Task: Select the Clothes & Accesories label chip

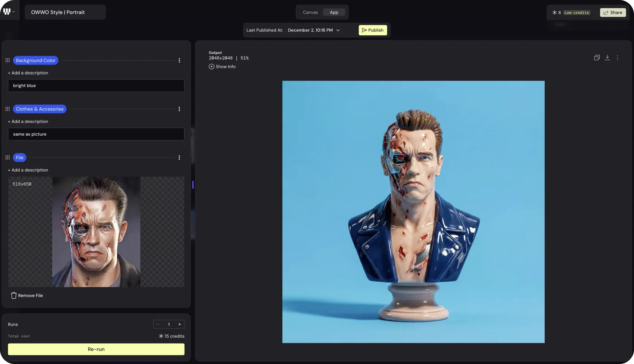Action: tap(40, 109)
